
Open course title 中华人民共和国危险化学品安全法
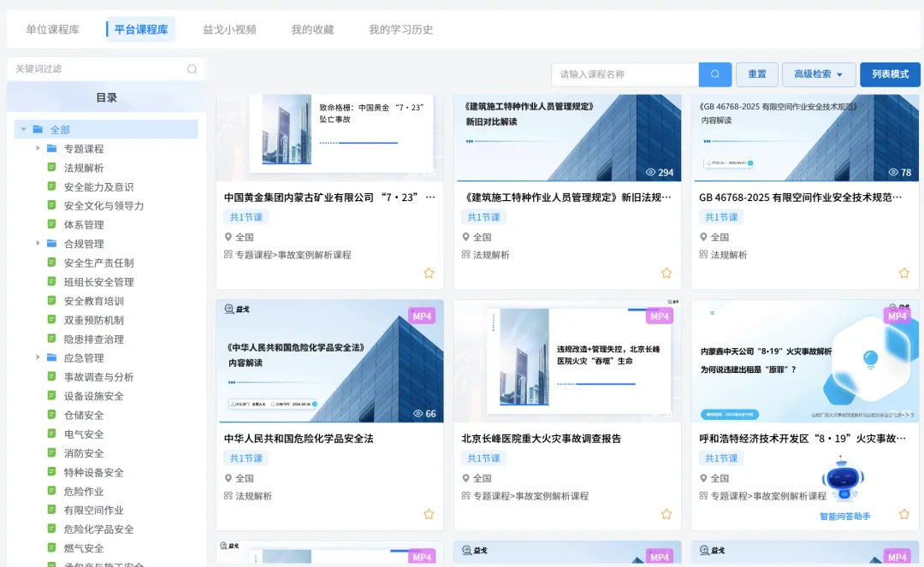[299, 439]
